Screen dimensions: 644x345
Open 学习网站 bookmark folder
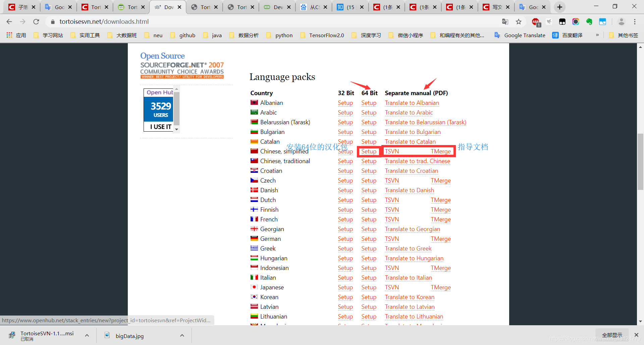48,35
